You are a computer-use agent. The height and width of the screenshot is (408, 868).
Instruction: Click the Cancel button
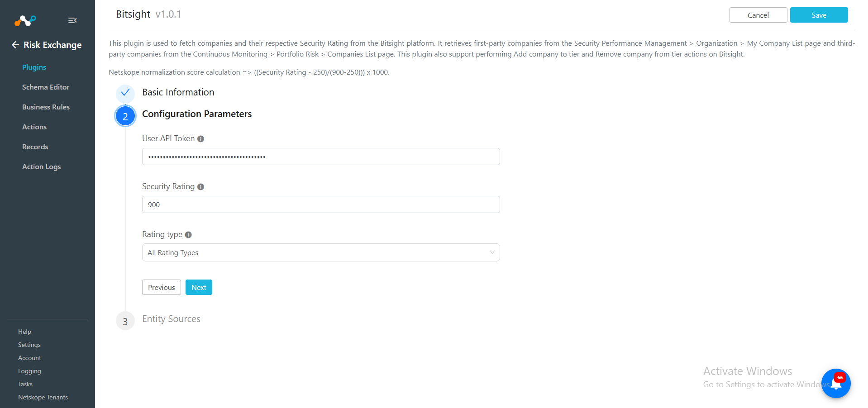click(758, 15)
